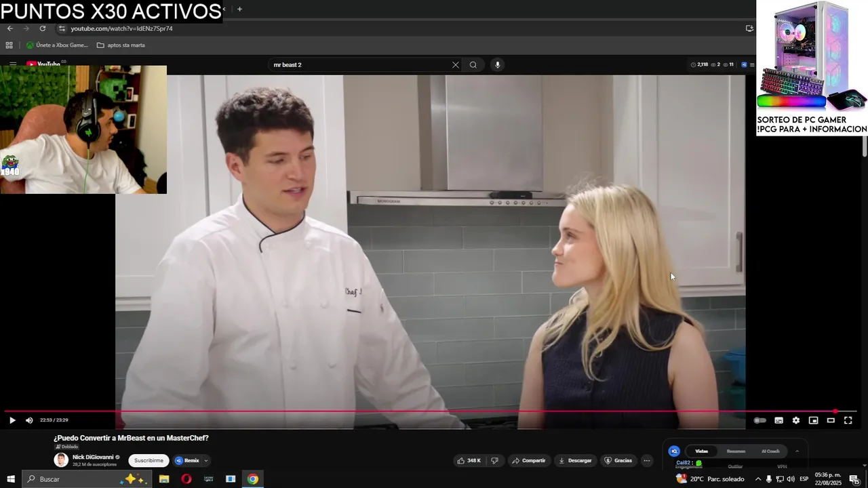Click the Descargar download button
The width and height of the screenshot is (868, 488).
click(575, 461)
